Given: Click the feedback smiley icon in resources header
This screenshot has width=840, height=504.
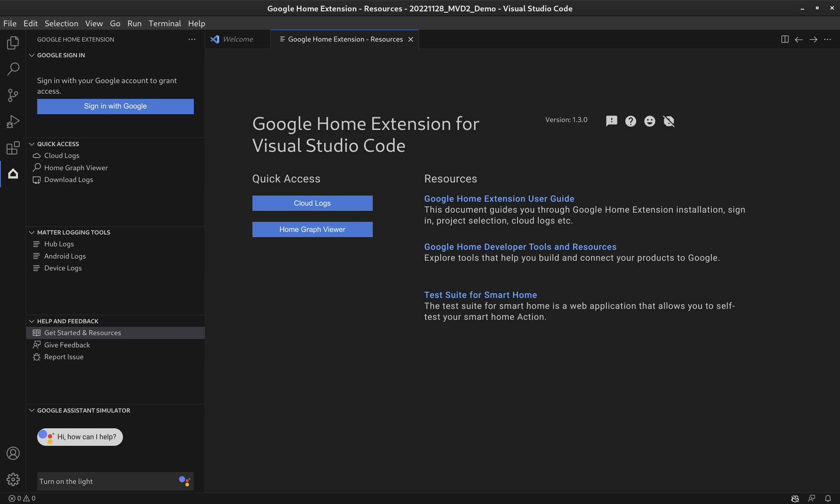Looking at the screenshot, I should tap(649, 121).
